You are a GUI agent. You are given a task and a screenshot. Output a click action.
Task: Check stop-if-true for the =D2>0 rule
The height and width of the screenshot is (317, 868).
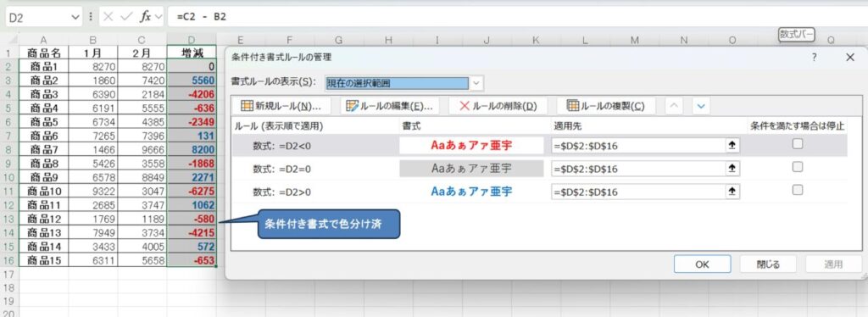(x=797, y=190)
